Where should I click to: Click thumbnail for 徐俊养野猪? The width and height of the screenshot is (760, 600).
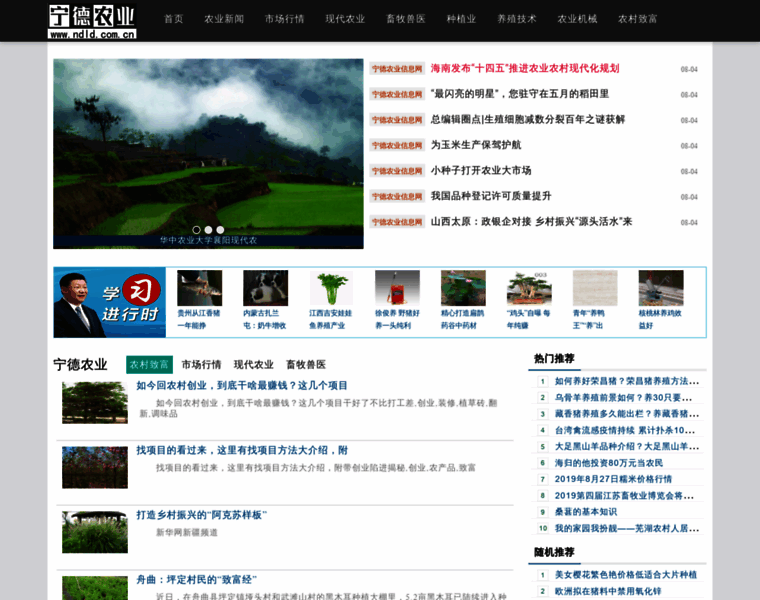(x=397, y=288)
